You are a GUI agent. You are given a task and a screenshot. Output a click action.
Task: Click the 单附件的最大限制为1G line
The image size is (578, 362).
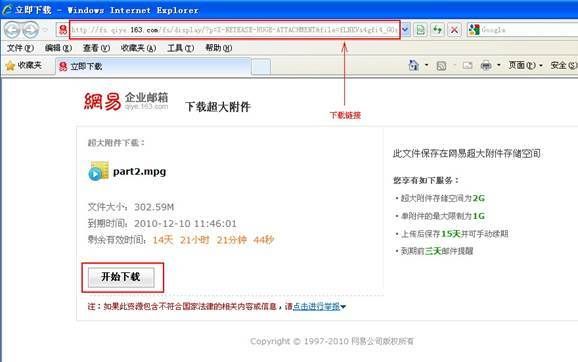click(441, 216)
